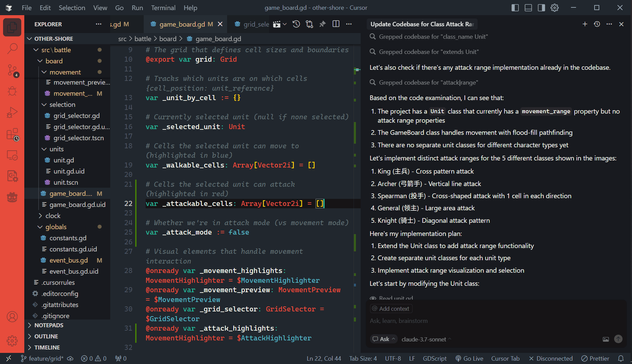The image size is (632, 364).
Task: Open the Accounts icon in activity bar
Action: (12, 317)
